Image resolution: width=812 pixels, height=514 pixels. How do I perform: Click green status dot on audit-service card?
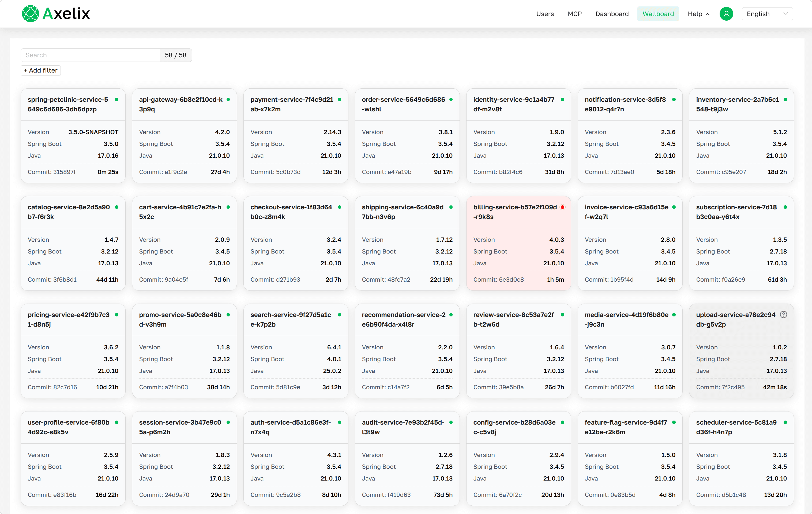pyautogui.click(x=451, y=422)
